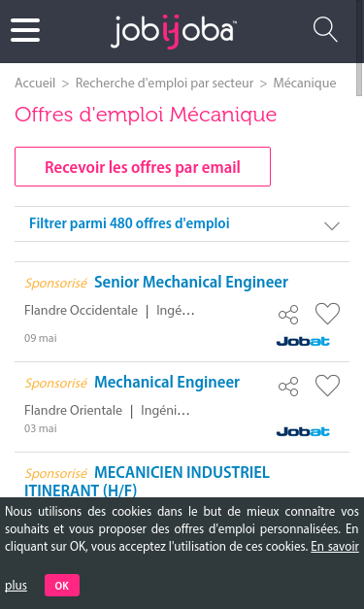Favorite the Senior Mechanical Engineer offer
Viewport: 364px width, 609px height.
click(327, 313)
